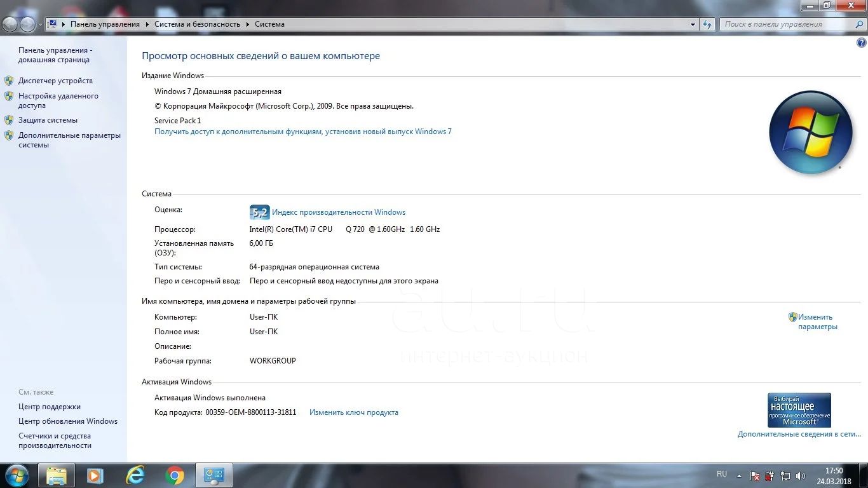
Task: Open Windows Explorer from the taskbar
Action: (57, 475)
